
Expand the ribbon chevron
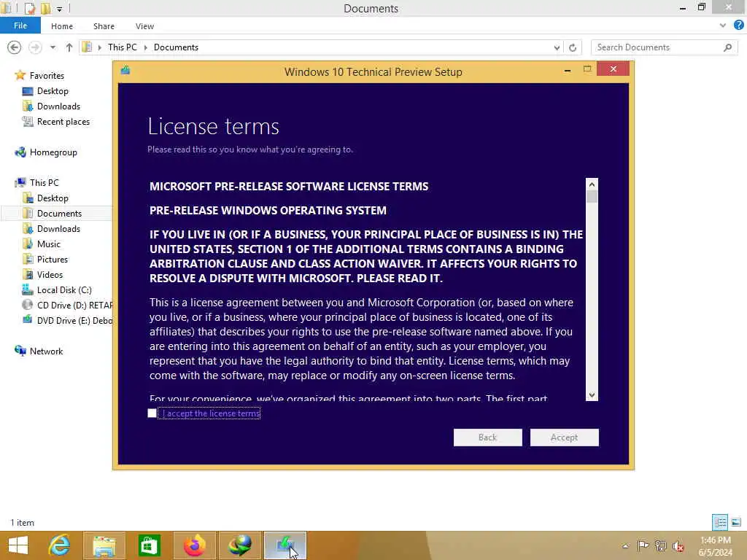(x=723, y=26)
